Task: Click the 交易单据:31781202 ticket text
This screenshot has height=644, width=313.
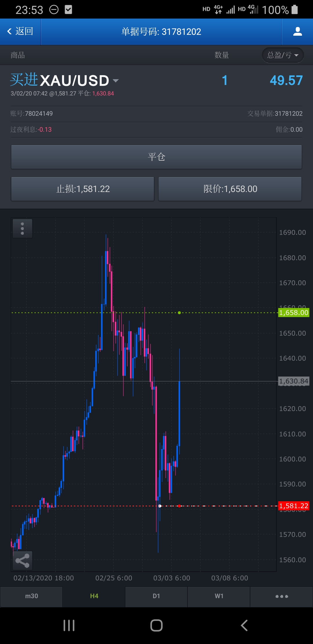Action: (x=275, y=113)
